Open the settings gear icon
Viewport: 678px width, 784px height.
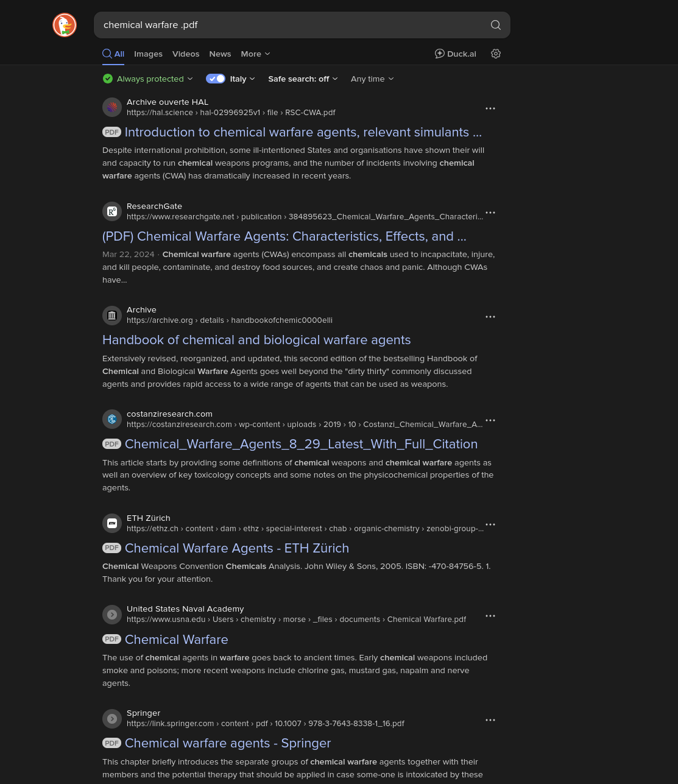point(496,54)
